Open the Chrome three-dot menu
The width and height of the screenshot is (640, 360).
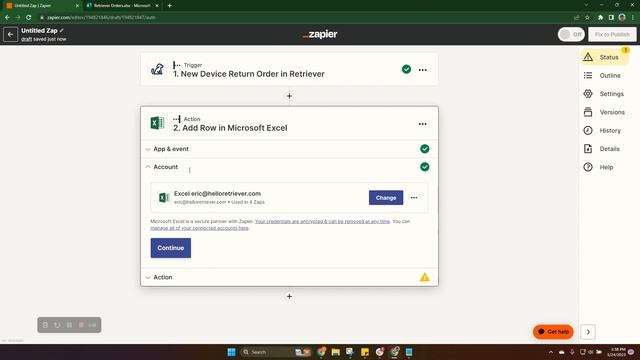(633, 18)
